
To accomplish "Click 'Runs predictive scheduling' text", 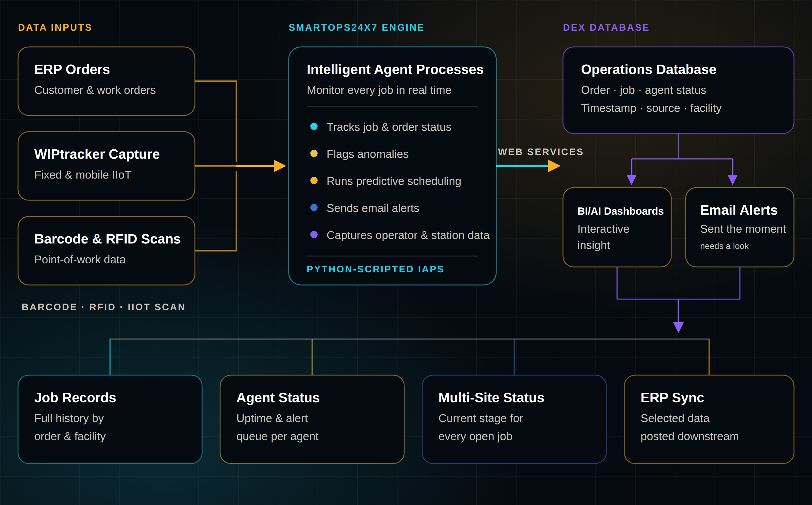I will [x=394, y=181].
